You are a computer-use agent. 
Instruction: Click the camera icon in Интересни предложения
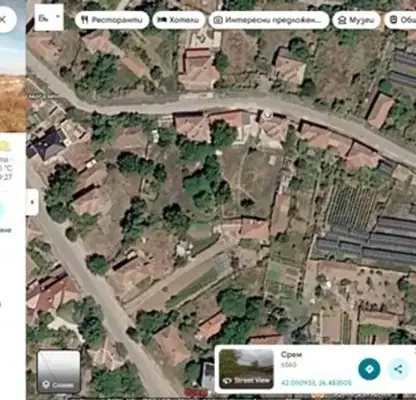218,20
